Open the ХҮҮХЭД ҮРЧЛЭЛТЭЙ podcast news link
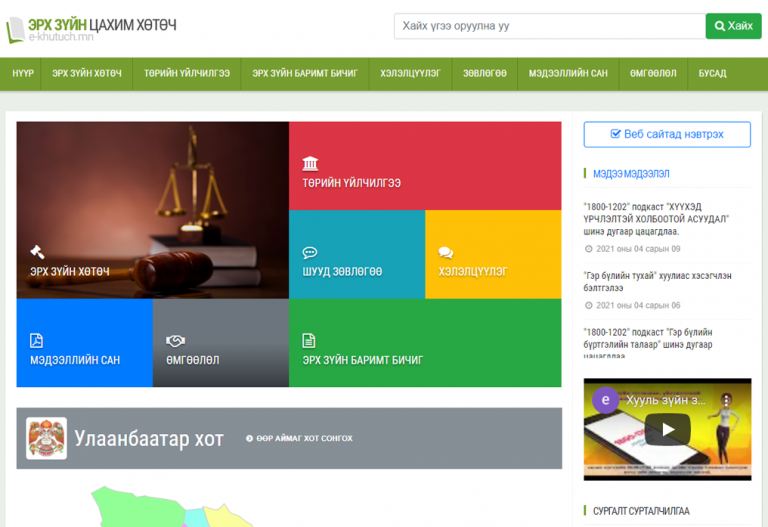This screenshot has height=527, width=768. 656,218
